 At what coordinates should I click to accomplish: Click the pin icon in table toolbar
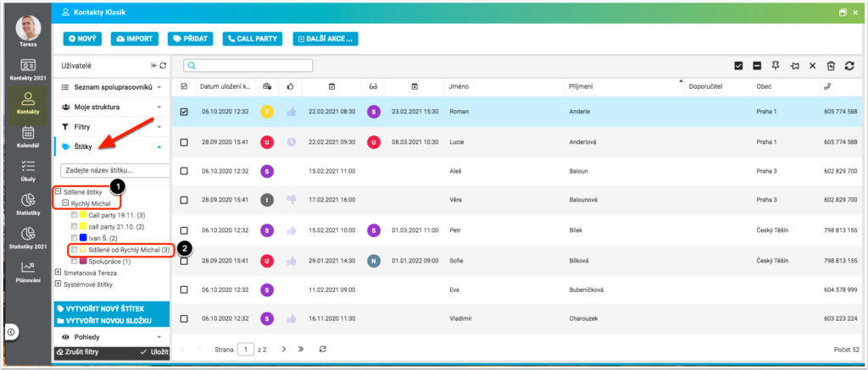[776, 66]
